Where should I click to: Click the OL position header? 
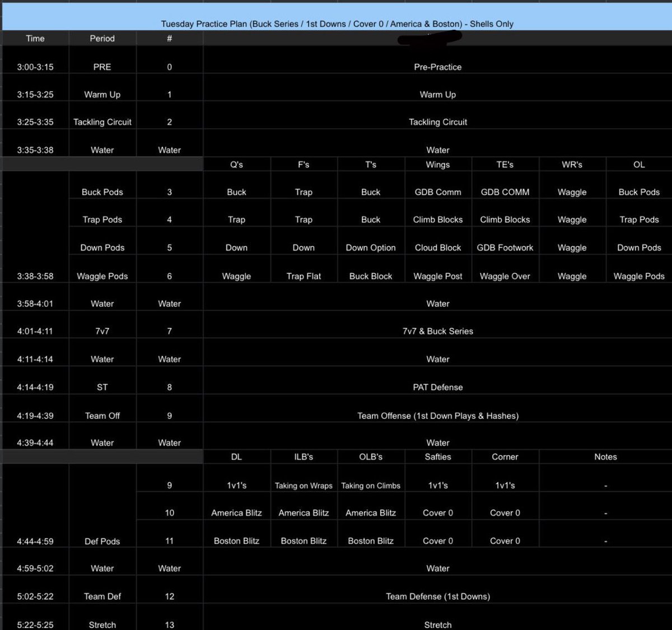tap(639, 164)
